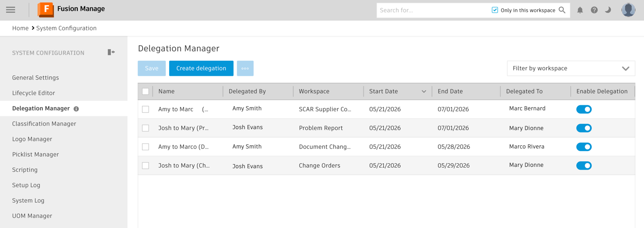Open the hamburger main menu

click(x=11, y=10)
